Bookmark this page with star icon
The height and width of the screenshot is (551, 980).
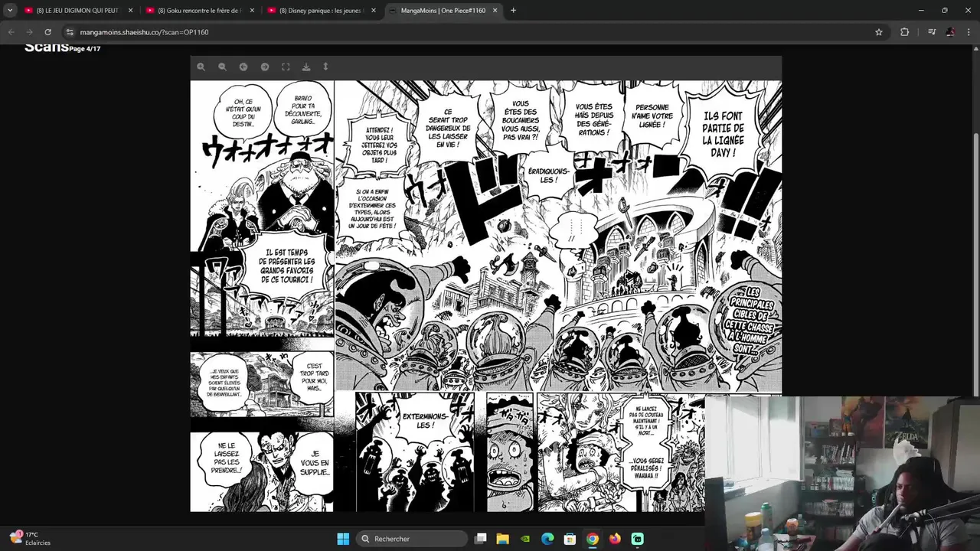(x=879, y=32)
